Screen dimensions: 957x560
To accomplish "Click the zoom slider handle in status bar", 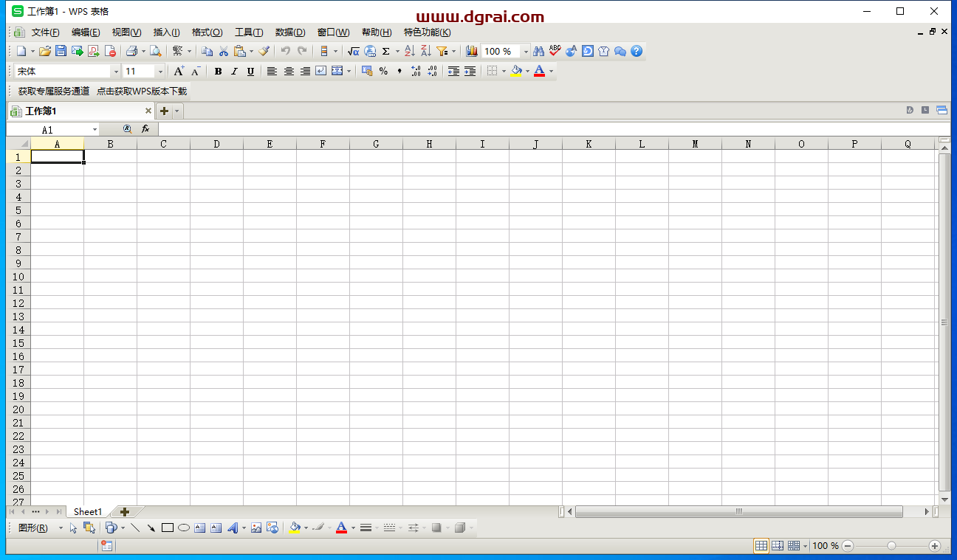I will (891, 546).
